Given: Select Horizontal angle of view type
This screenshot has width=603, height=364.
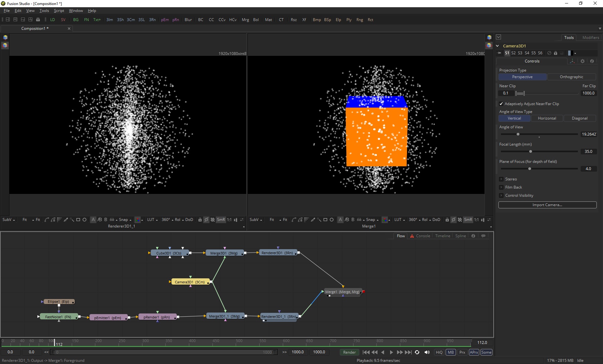Looking at the screenshot, I should click(x=547, y=118).
